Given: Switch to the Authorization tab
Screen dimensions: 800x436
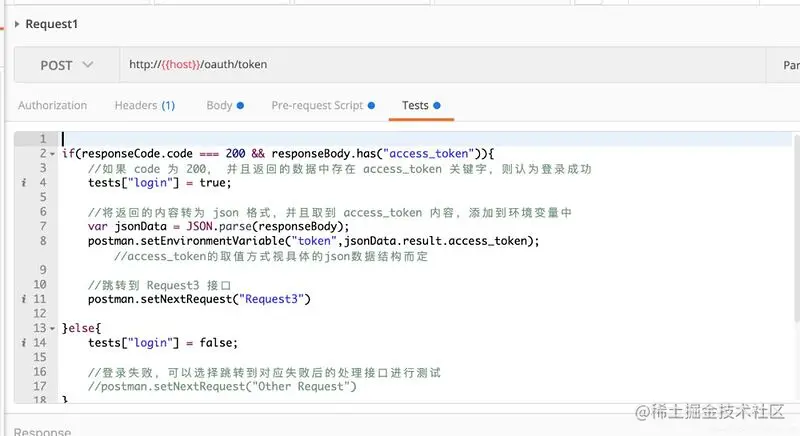Looking at the screenshot, I should tap(53, 106).
